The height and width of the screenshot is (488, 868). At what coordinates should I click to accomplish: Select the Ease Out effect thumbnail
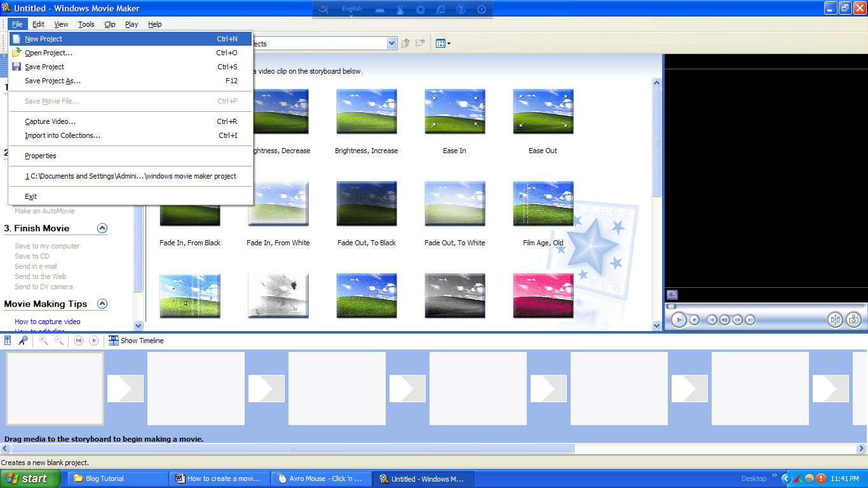pos(543,111)
